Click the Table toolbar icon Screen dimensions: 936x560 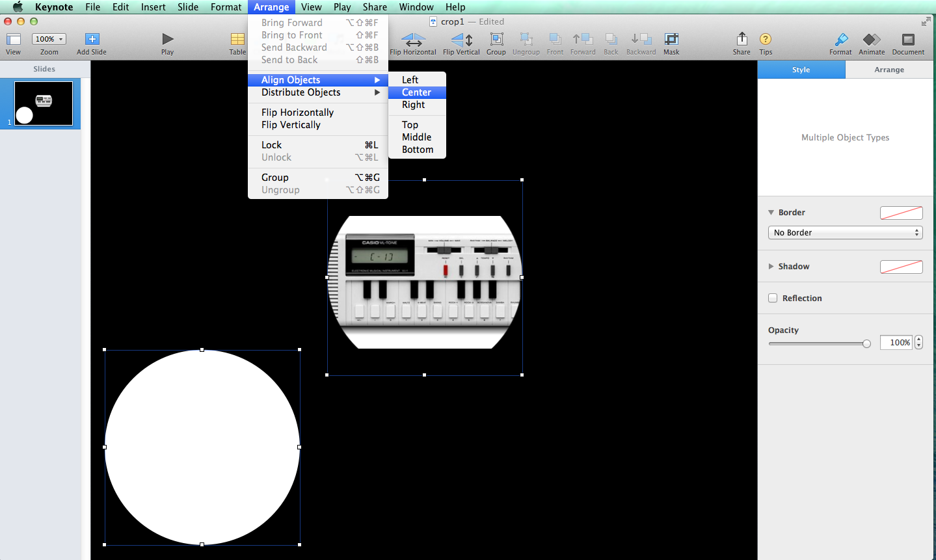tap(237, 40)
